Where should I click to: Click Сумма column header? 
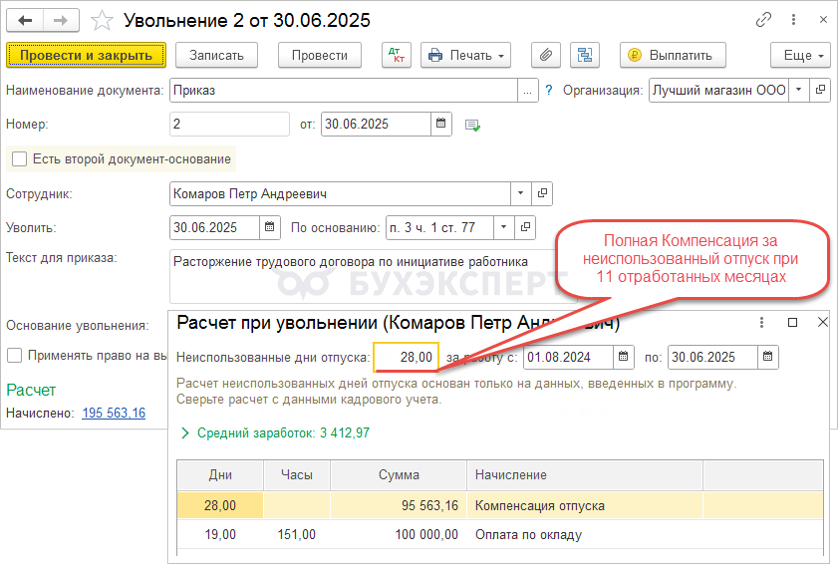click(x=399, y=474)
